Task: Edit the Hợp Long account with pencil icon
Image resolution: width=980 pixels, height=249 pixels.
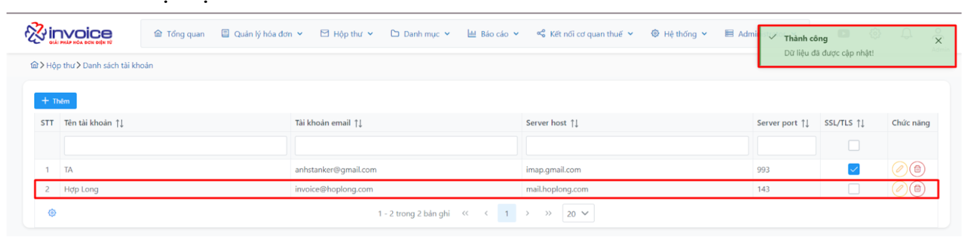Action: (899, 189)
